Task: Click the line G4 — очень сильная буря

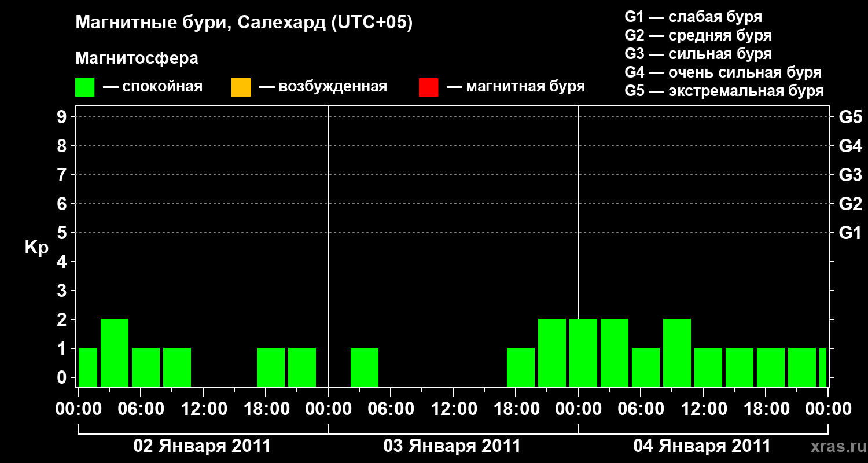Action: coord(723,72)
